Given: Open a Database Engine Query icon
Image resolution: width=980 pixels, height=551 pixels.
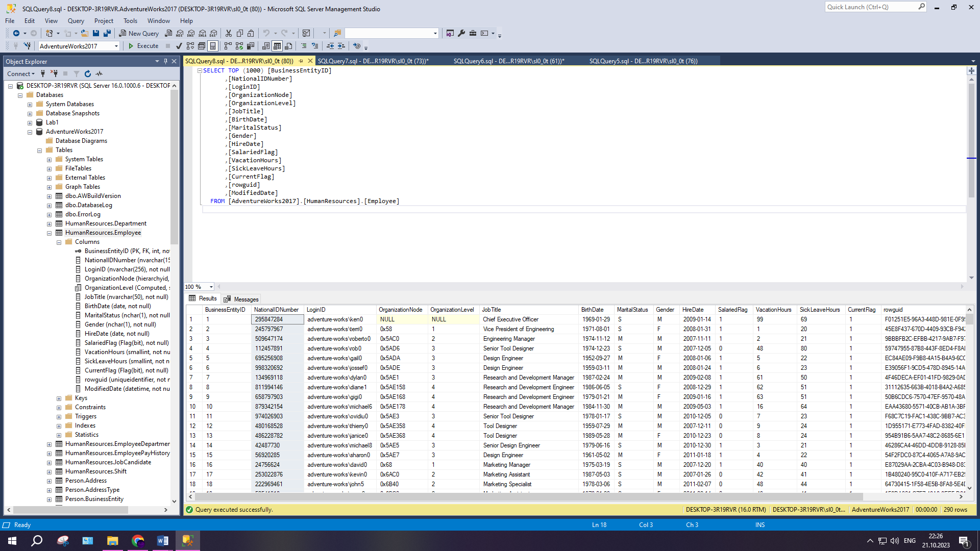Looking at the screenshot, I should 168,34.
